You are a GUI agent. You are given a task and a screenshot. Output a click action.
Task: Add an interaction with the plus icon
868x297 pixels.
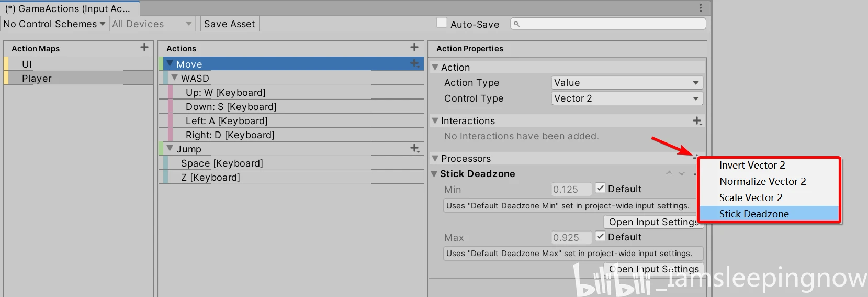[697, 121]
